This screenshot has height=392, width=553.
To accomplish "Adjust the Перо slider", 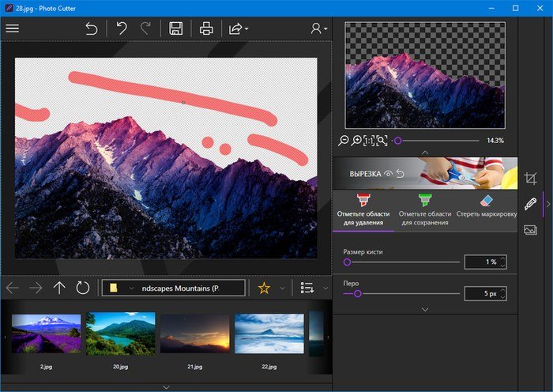I will 401,293.
